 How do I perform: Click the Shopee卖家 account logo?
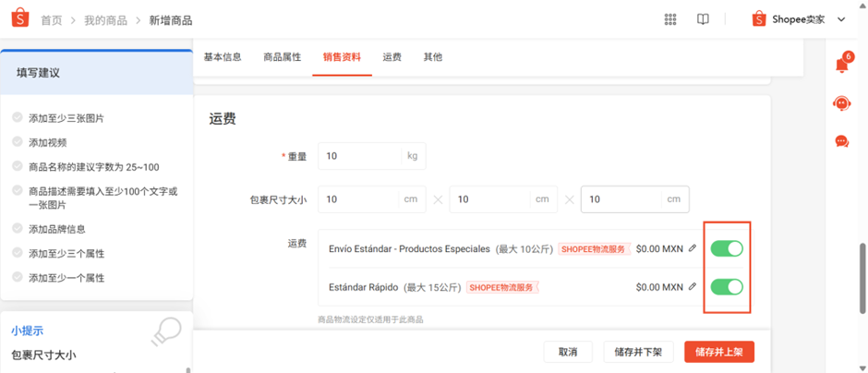pyautogui.click(x=759, y=19)
